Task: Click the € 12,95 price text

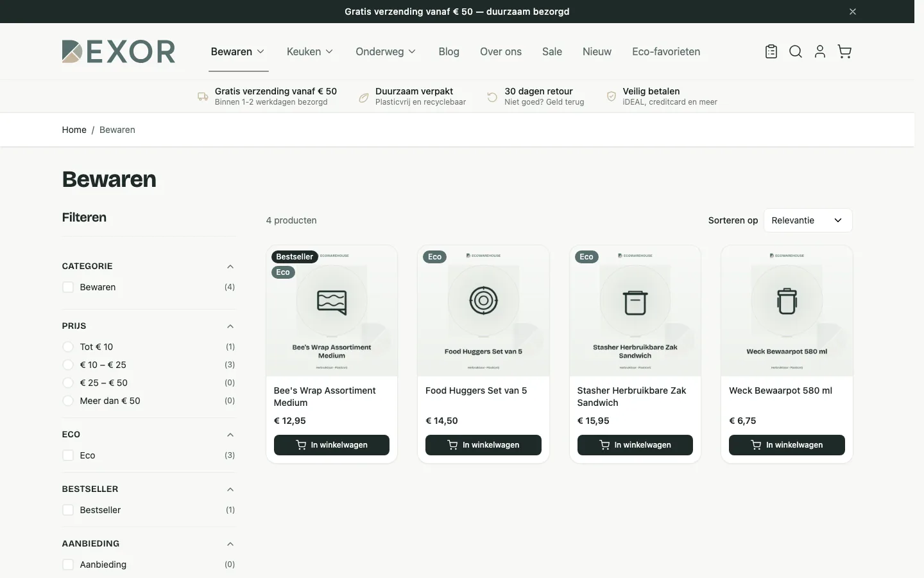Action: click(290, 421)
